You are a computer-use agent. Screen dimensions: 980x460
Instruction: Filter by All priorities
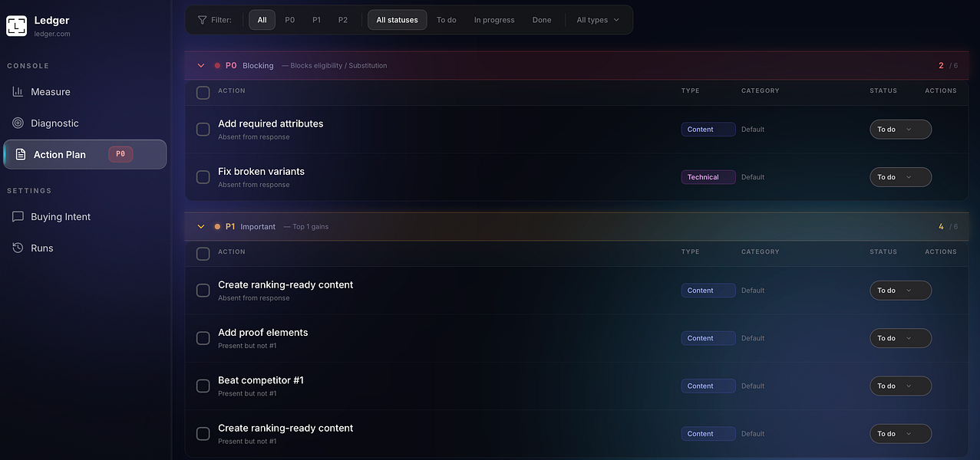click(x=262, y=20)
